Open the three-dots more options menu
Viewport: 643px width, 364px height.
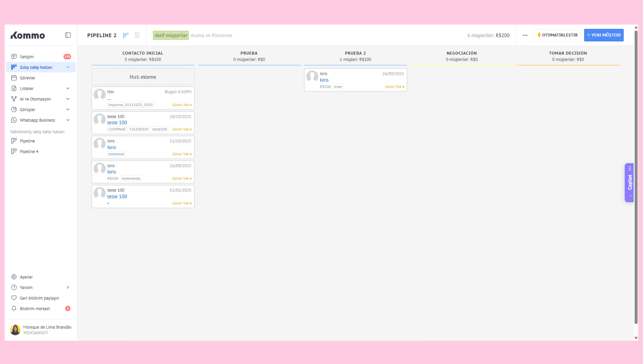click(525, 35)
